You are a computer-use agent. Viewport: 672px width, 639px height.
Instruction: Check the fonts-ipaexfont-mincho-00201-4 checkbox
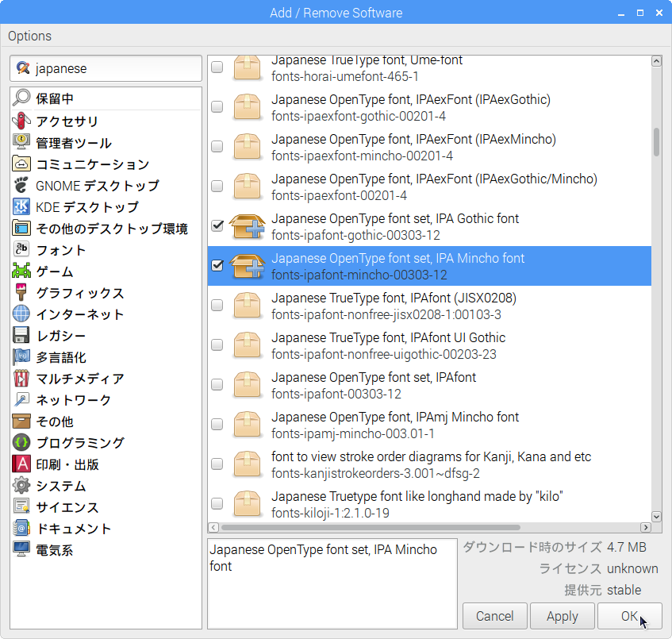[217, 146]
